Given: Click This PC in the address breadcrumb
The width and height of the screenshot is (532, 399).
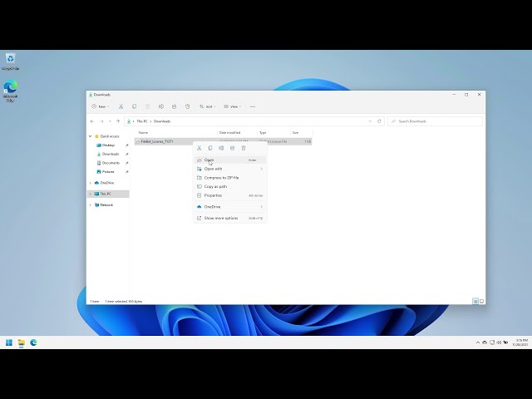Looking at the screenshot, I should (x=142, y=121).
